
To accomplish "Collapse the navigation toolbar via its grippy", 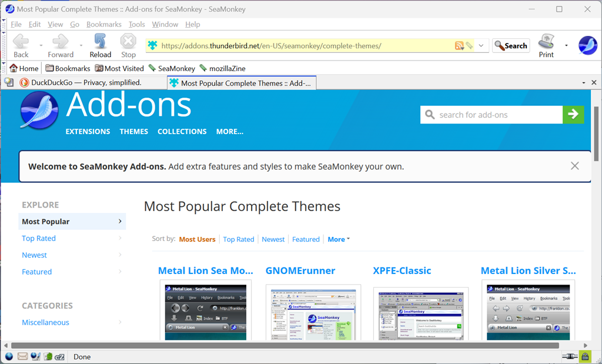I will [x=4, y=46].
